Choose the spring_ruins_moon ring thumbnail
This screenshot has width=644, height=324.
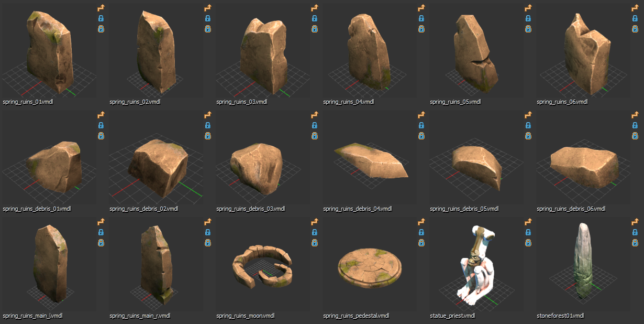(x=262, y=265)
